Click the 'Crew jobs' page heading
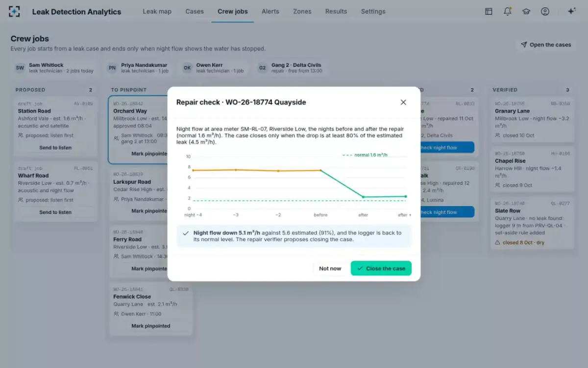 (30, 39)
